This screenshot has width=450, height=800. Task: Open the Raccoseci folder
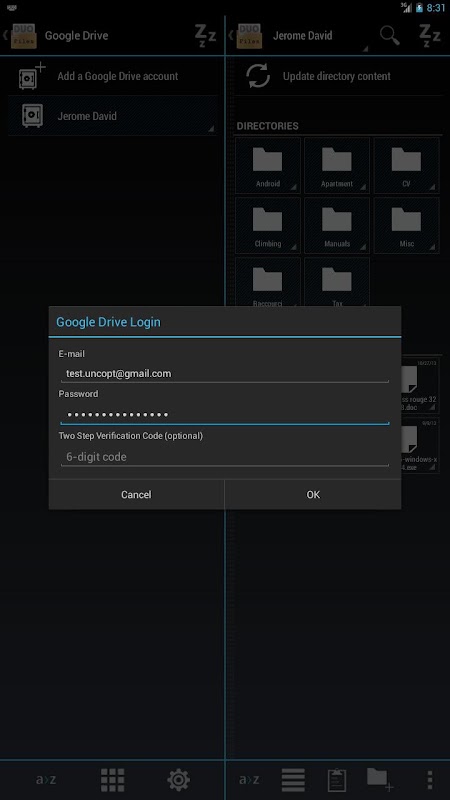coord(268,282)
